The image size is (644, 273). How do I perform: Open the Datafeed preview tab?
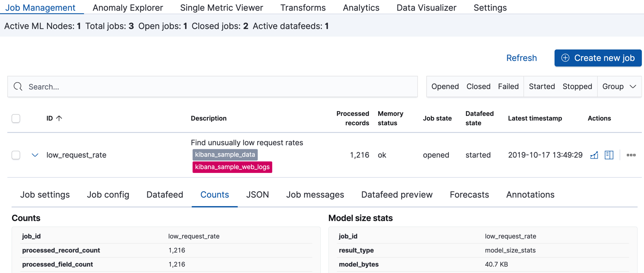397,195
